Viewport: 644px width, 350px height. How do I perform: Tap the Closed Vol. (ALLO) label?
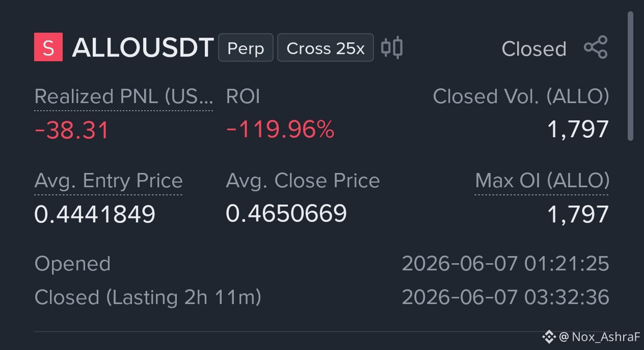click(521, 96)
